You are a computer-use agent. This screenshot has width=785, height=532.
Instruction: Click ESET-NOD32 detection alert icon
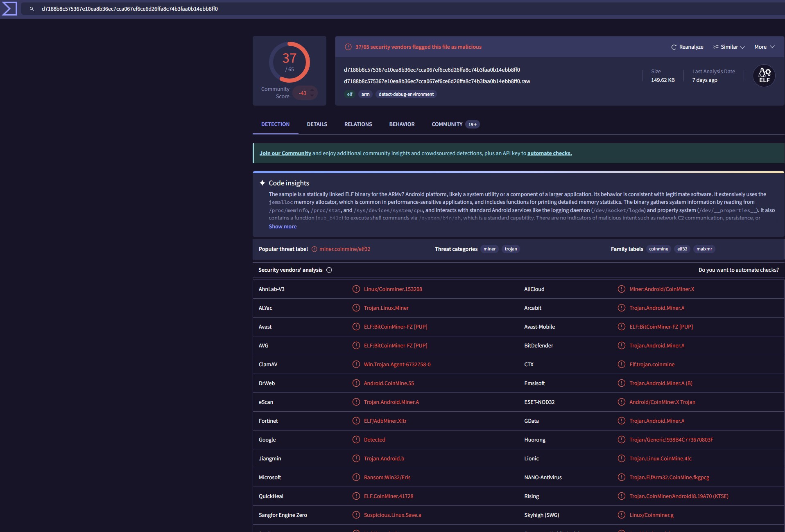[x=622, y=402]
